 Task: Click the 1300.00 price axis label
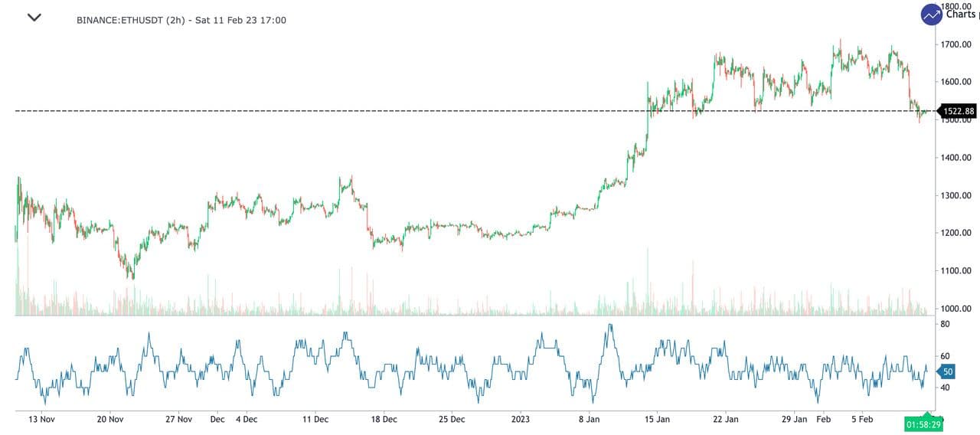pos(955,195)
